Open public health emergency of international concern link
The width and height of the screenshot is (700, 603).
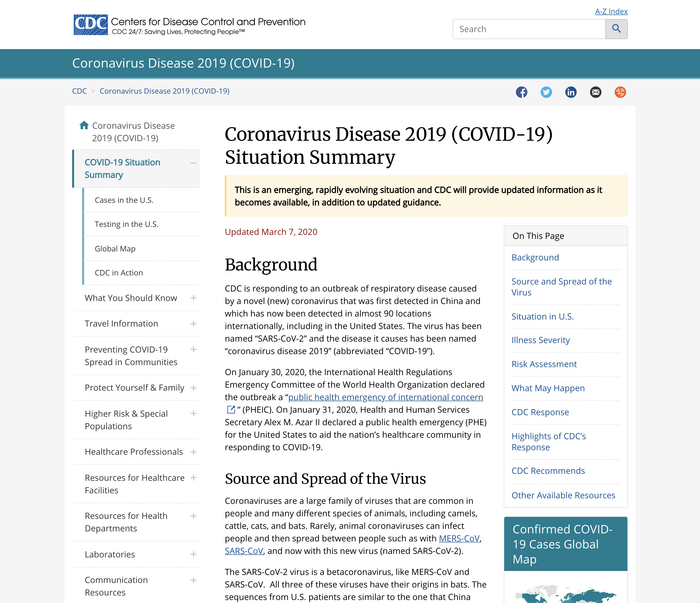[386, 397]
